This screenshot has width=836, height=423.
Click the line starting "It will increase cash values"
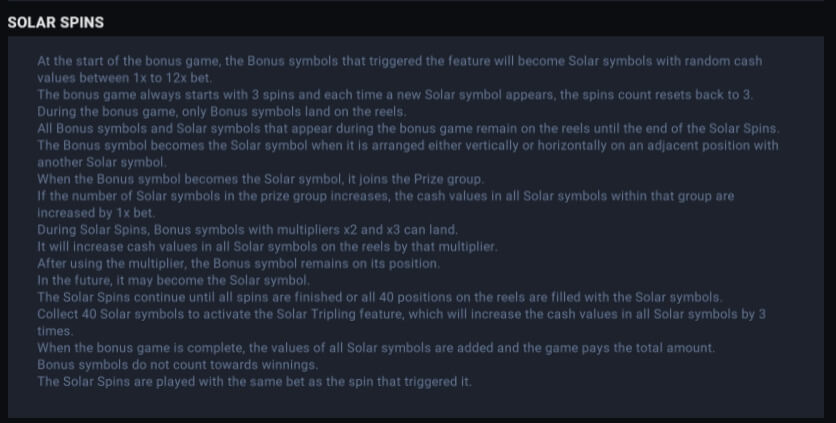[x=267, y=247]
